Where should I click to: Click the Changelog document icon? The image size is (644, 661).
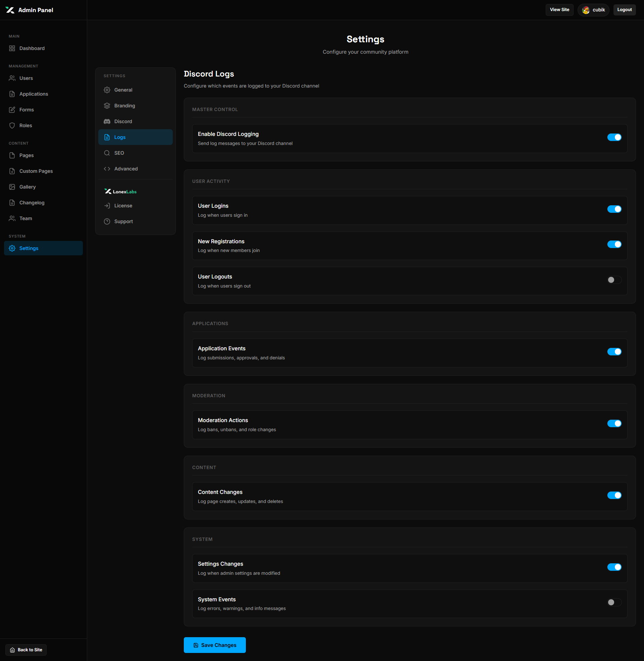point(12,203)
